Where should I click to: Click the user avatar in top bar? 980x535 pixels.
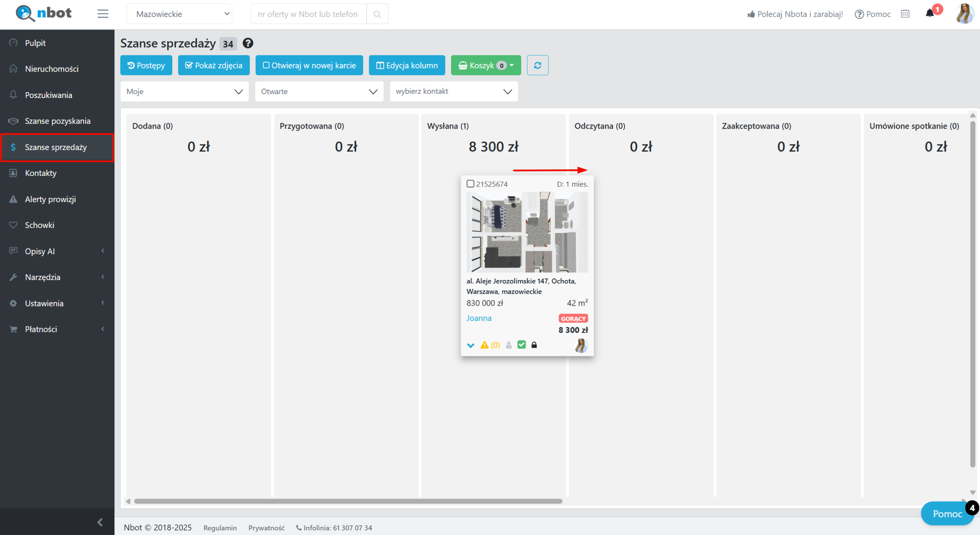964,14
